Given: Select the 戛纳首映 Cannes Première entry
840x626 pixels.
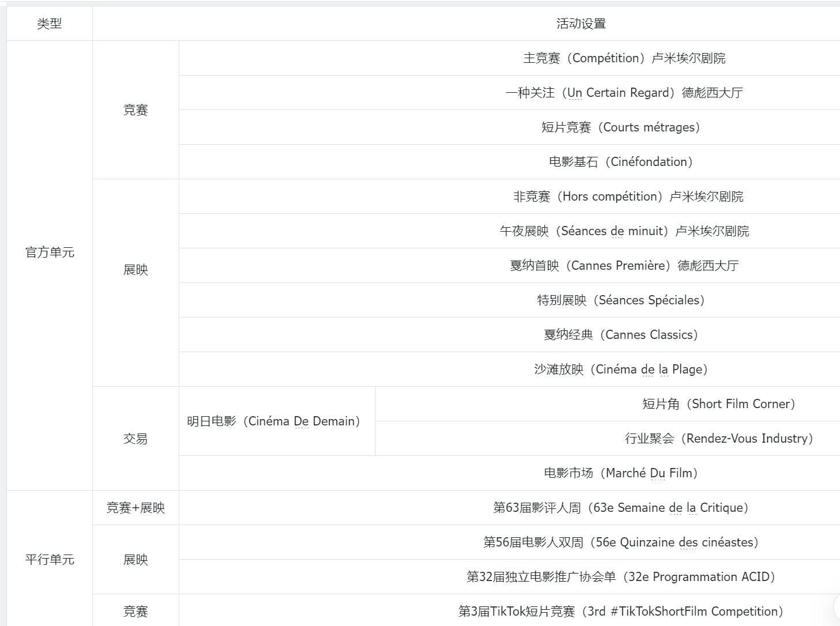Looking at the screenshot, I should pos(624,266).
